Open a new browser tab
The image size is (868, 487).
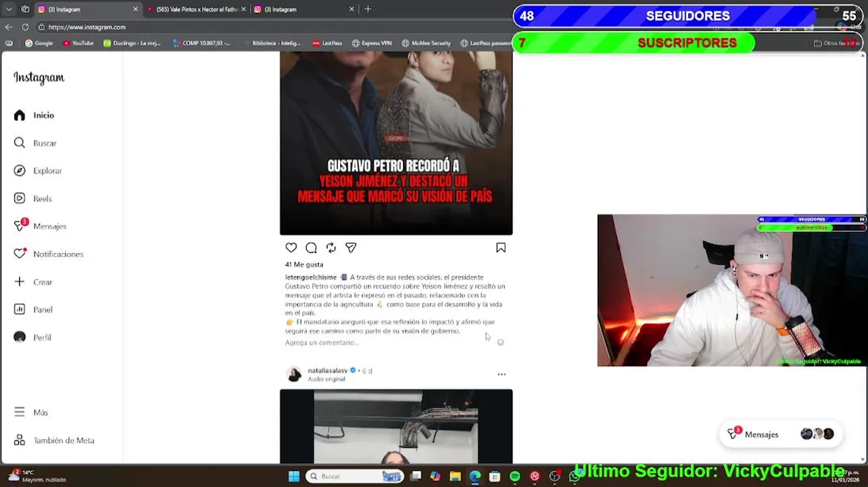[368, 9]
